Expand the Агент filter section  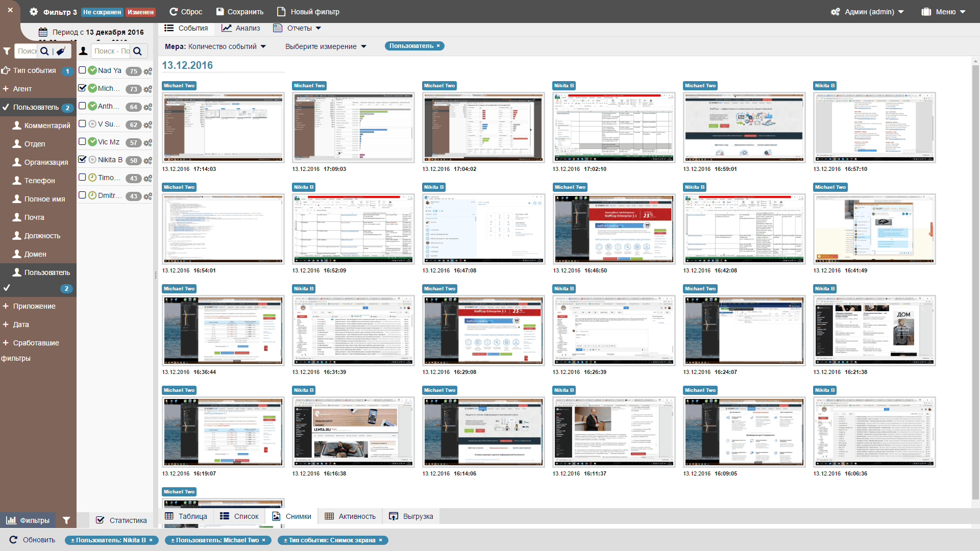22,89
